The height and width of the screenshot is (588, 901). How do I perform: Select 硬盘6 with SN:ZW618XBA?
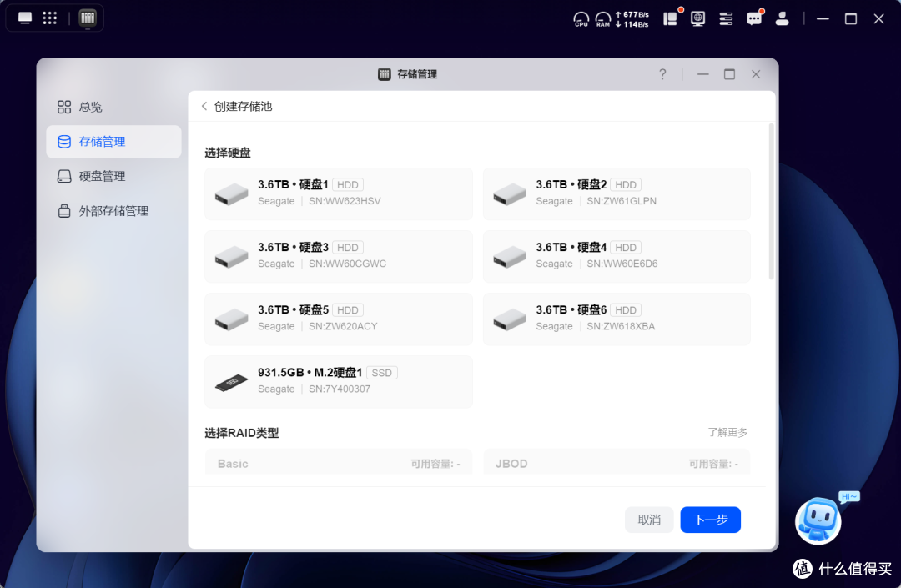[x=617, y=319]
